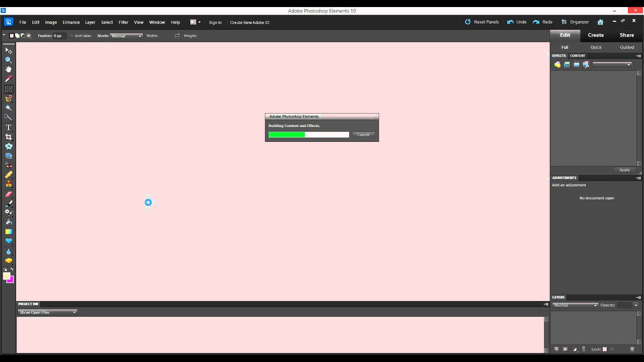Select the Hand tool
The width and height of the screenshot is (644, 362).
pos(9,69)
